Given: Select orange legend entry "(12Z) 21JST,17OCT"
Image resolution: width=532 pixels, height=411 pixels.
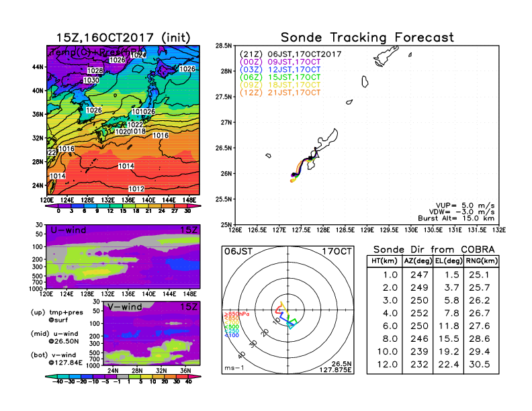Looking at the screenshot, I should [x=280, y=93].
